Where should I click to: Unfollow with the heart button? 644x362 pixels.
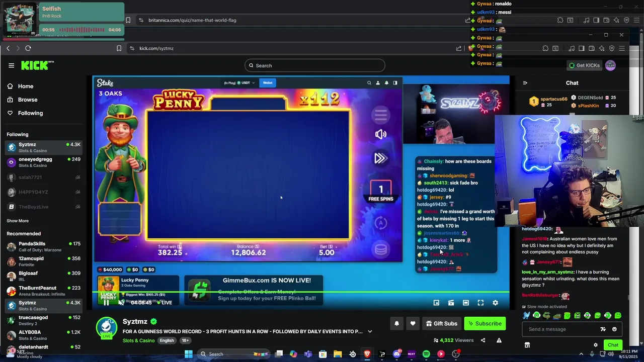(413, 324)
